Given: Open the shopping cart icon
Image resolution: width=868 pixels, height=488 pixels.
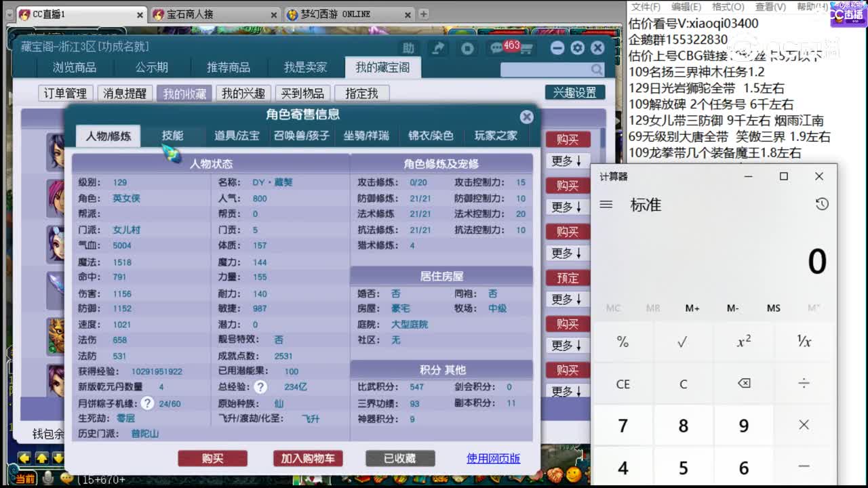Looking at the screenshot, I should (x=526, y=49).
